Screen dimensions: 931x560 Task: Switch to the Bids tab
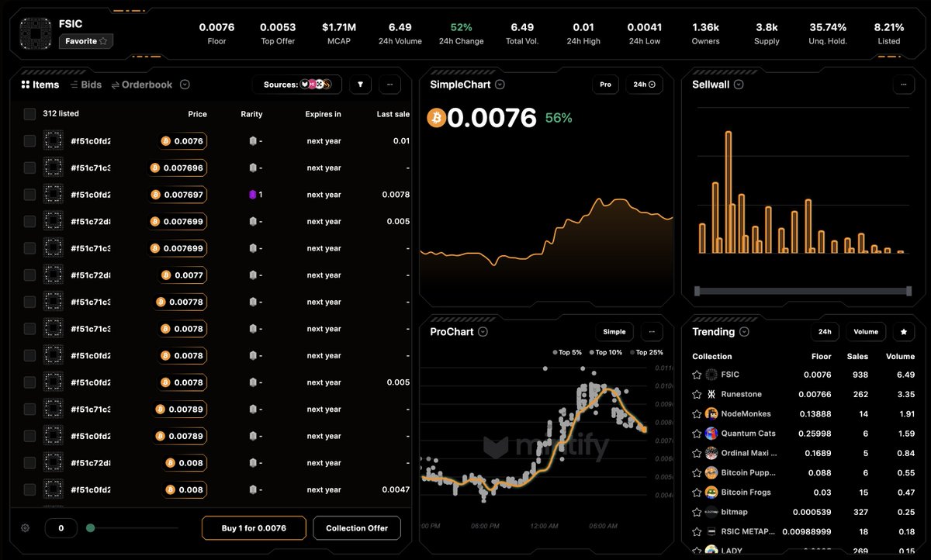point(86,85)
